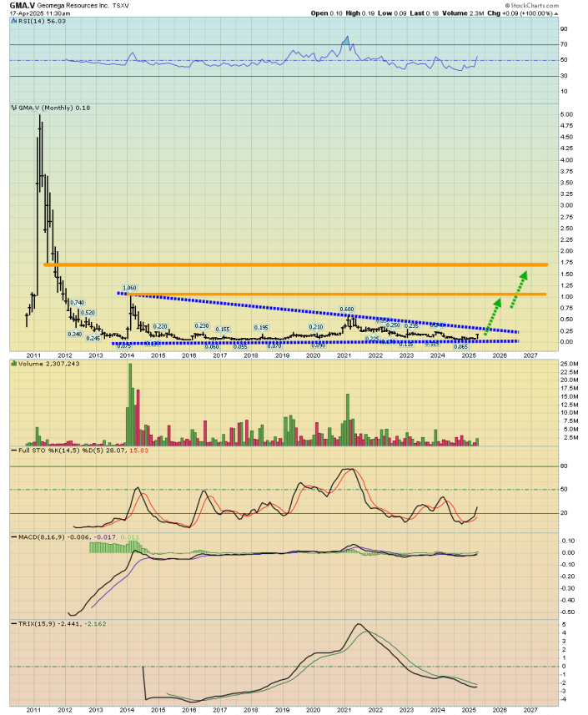588x715 pixels.
Task: Click the 10.0M volume axis label
Action: click(x=570, y=413)
